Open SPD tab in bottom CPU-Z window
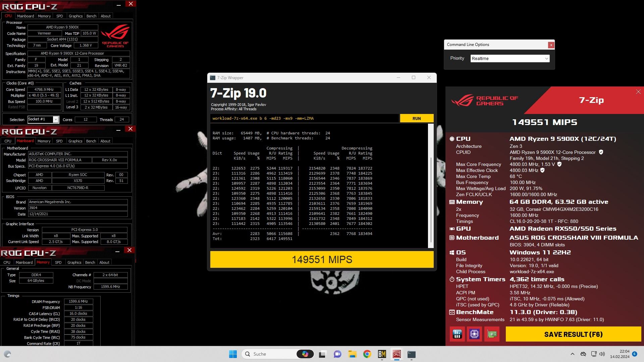The height and width of the screenshot is (362, 644). tap(58, 262)
